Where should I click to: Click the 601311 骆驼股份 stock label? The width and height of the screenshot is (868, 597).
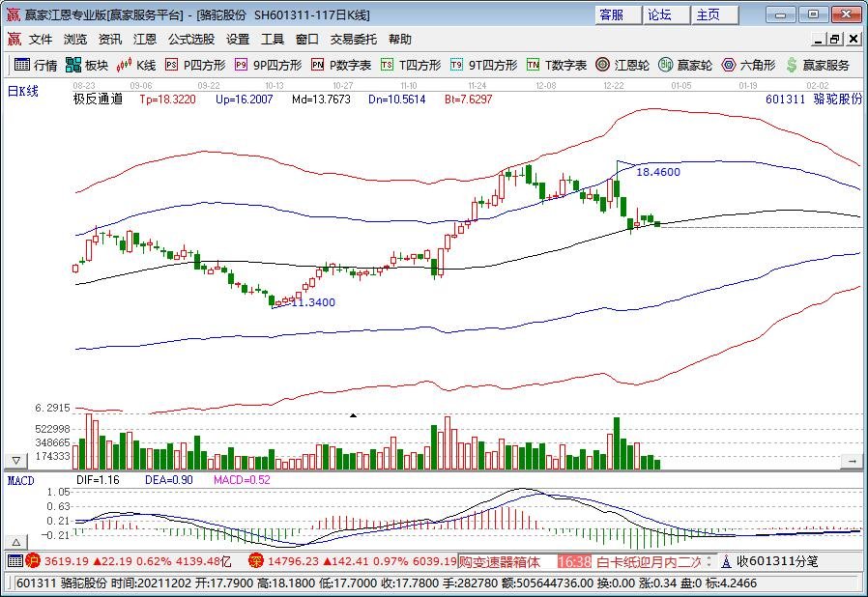pyautogui.click(x=814, y=99)
